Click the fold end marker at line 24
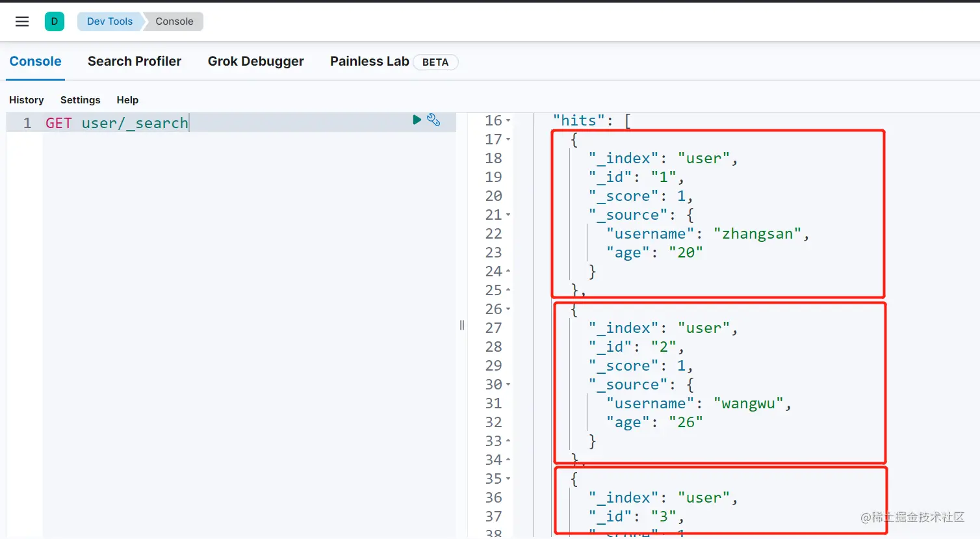This screenshot has width=980, height=539. click(508, 271)
